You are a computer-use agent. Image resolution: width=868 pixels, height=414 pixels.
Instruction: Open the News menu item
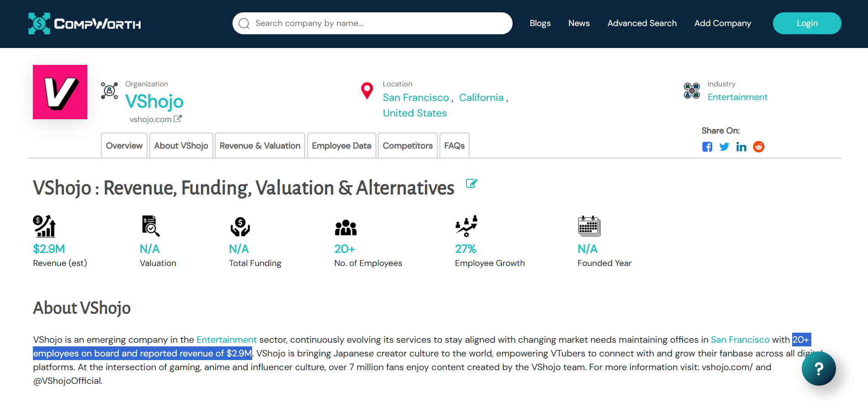[x=579, y=23]
